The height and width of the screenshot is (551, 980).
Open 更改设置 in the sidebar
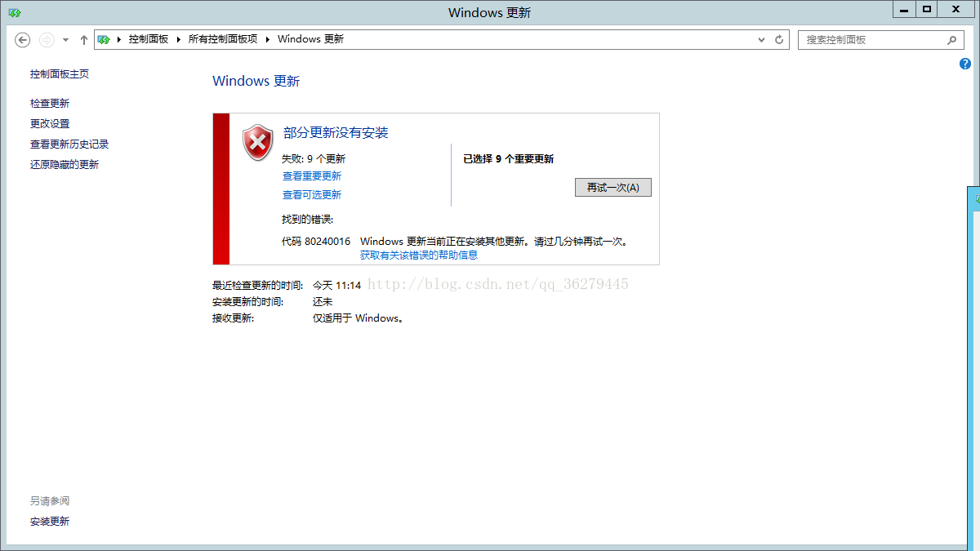click(x=50, y=124)
